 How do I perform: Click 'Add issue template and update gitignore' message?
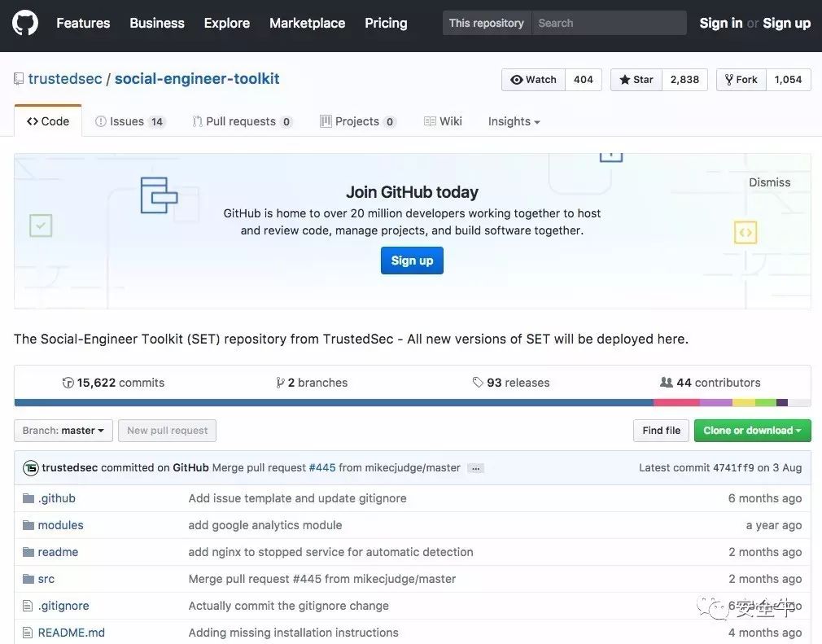tap(297, 498)
